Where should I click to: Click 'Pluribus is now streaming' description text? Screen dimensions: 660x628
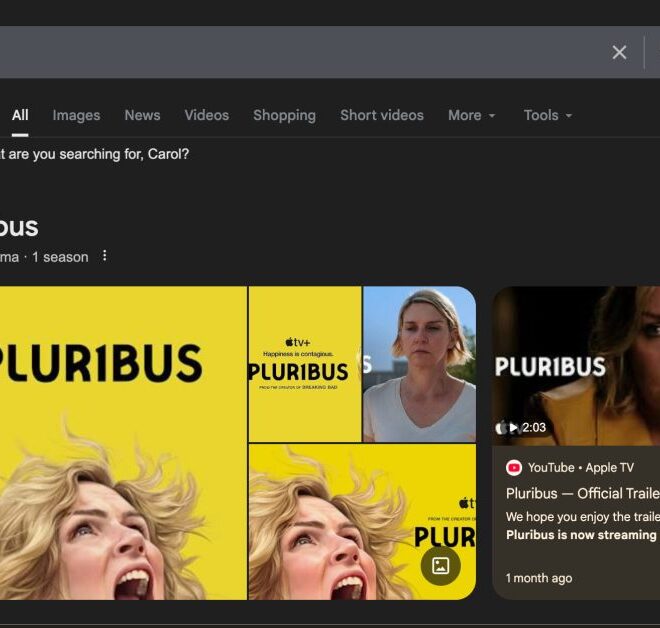coord(583,535)
